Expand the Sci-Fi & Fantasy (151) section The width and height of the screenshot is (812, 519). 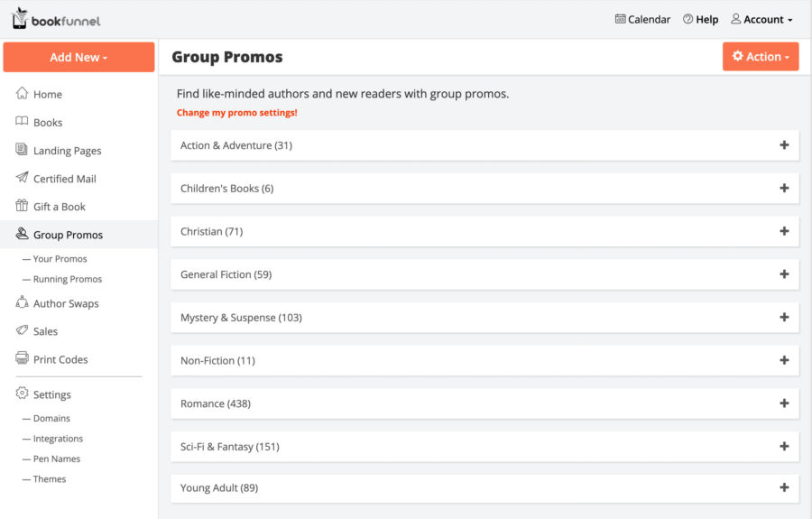[x=484, y=446]
